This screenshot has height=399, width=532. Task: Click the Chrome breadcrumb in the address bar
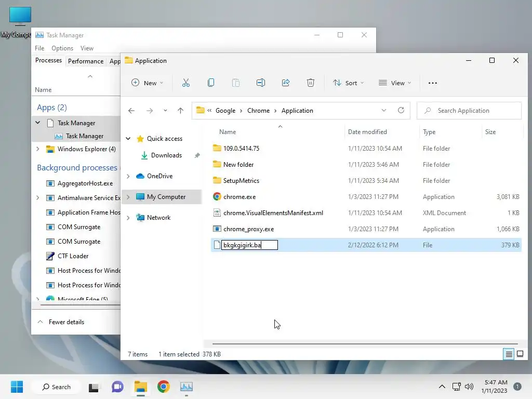258,111
